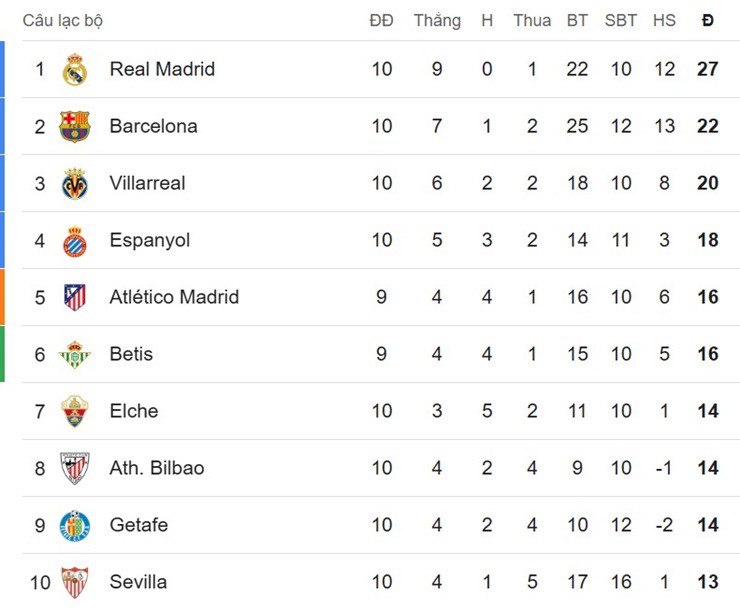
Task: Open the Atlético Madrid team name
Action: pyautogui.click(x=174, y=297)
